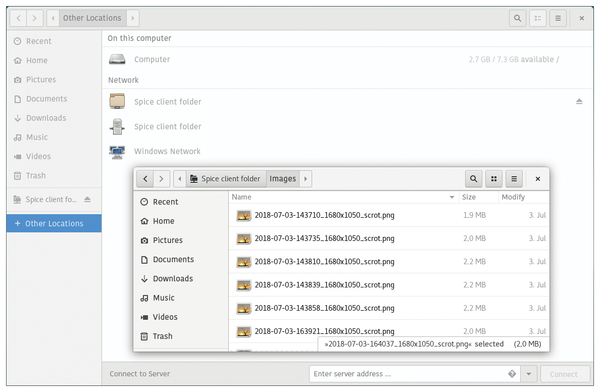Open Home in the Images window sidebar
600x392 pixels.
181,221
